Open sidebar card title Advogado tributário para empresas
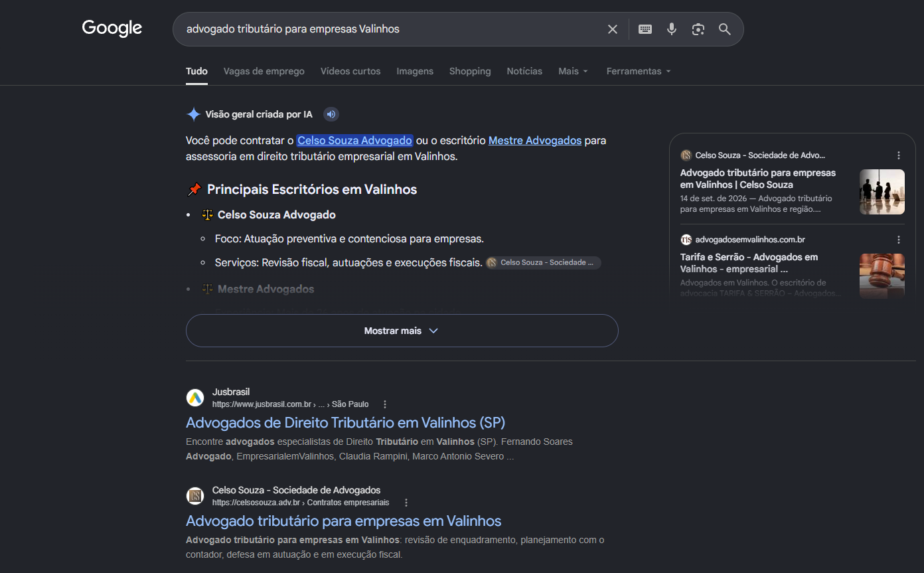Image resolution: width=924 pixels, height=573 pixels. pos(758,179)
